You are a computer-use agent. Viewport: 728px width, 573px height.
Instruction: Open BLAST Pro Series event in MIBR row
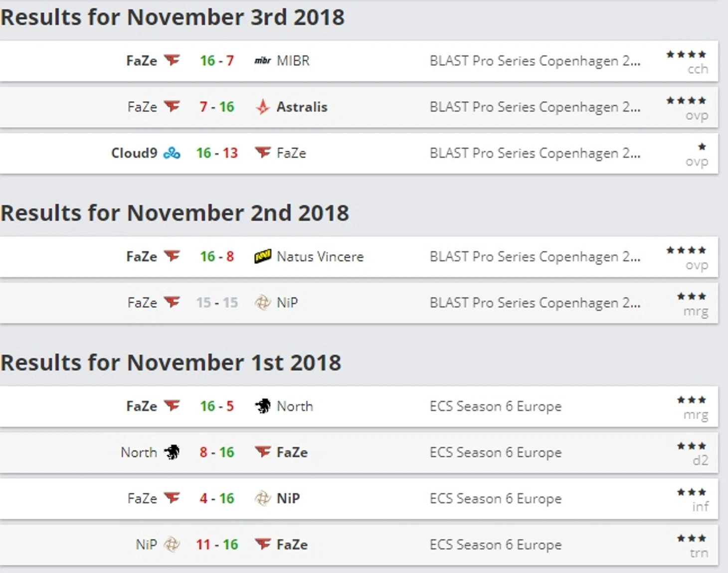click(x=535, y=61)
